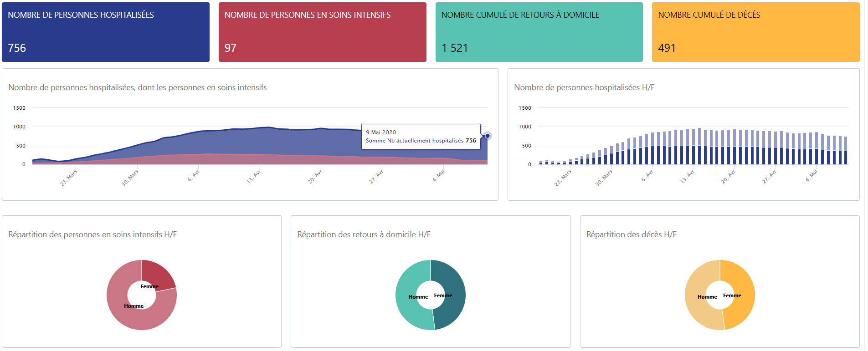Click the vertical scrollbar at the right edge
The image size is (868, 351).
(x=866, y=175)
